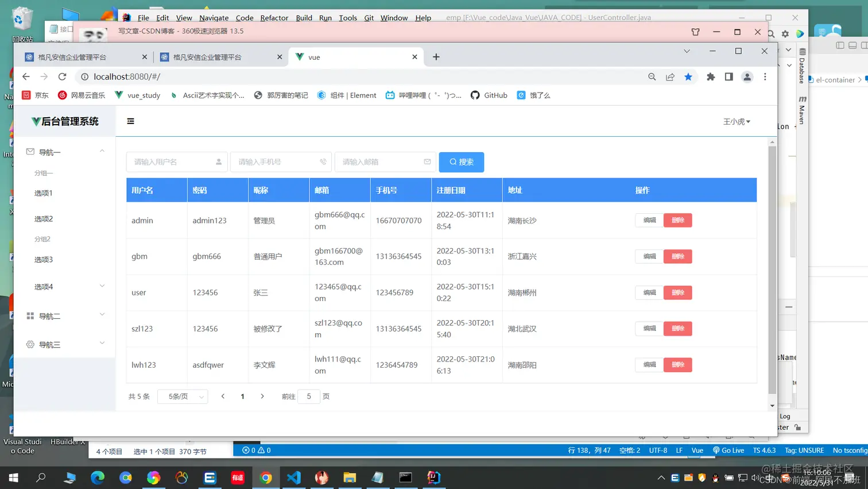
Task: Click 删除 for the szl123 row
Action: pos(678,329)
